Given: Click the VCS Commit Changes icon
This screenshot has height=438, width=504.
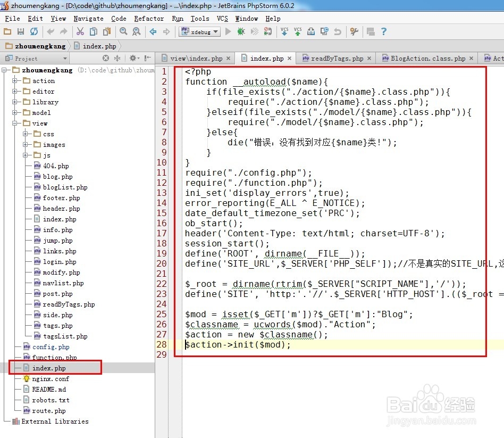Looking at the screenshot, I should [x=298, y=31].
